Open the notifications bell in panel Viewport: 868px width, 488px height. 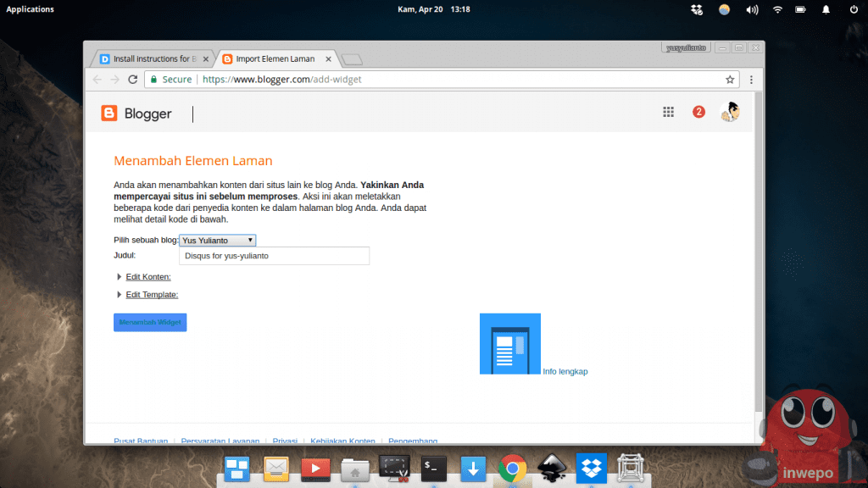pyautogui.click(x=826, y=9)
